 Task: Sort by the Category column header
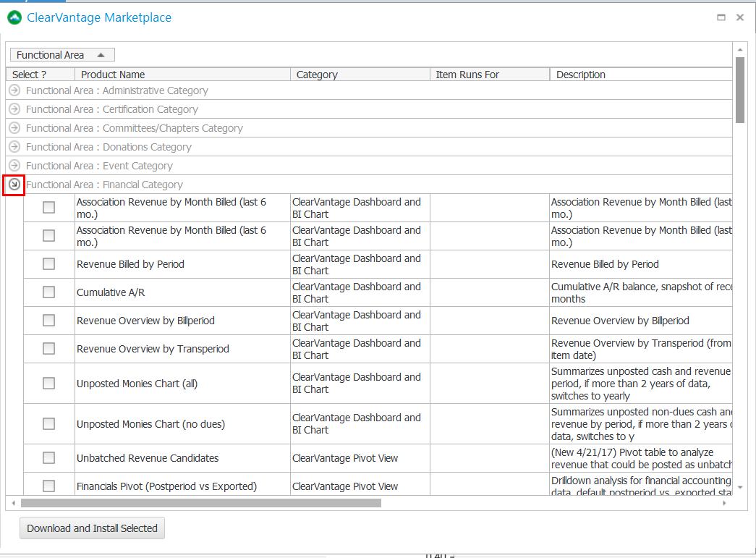(360, 75)
